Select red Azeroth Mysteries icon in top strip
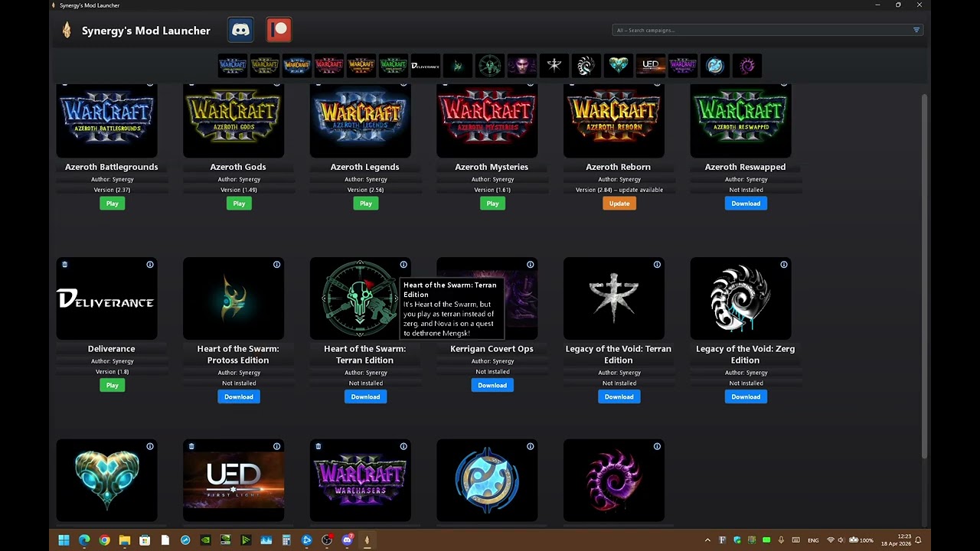980x551 pixels. (328, 65)
